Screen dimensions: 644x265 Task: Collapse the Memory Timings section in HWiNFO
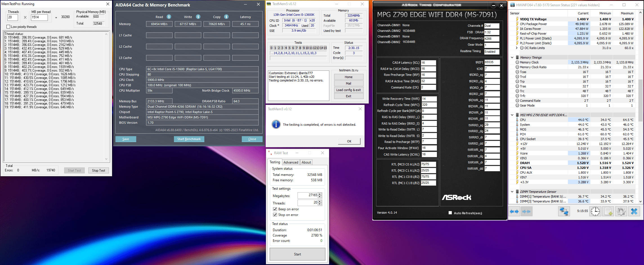tap(512, 58)
